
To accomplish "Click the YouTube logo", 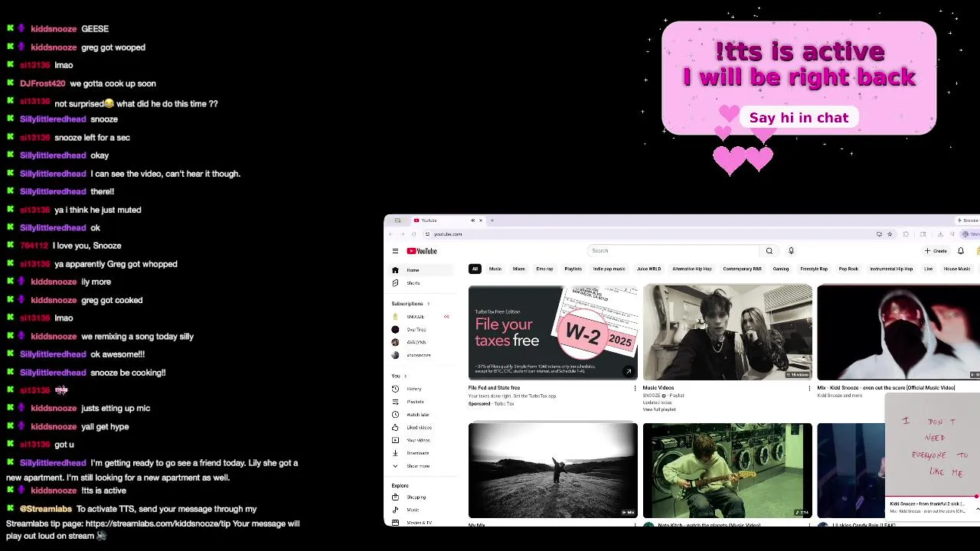I will click(422, 251).
